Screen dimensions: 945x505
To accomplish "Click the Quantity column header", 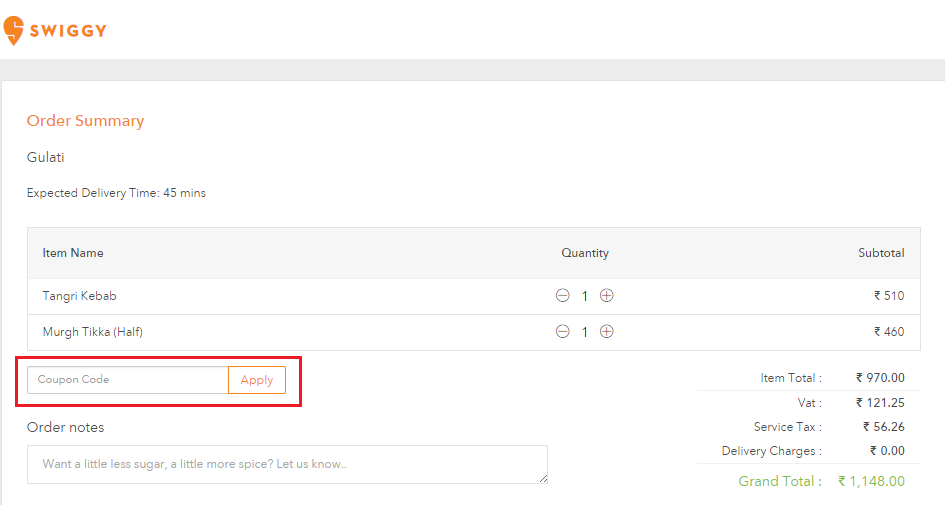I will [x=585, y=253].
